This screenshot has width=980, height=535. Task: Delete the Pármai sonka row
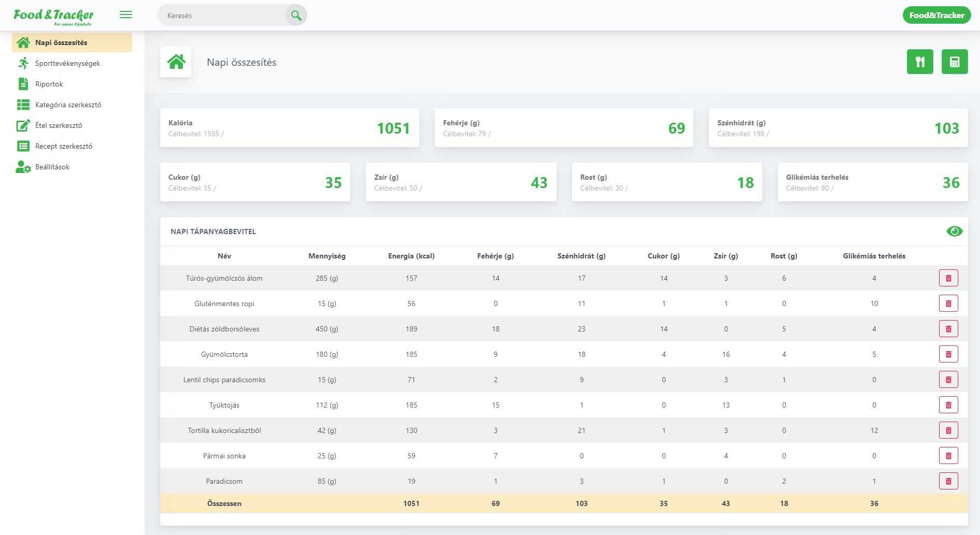pyautogui.click(x=948, y=456)
